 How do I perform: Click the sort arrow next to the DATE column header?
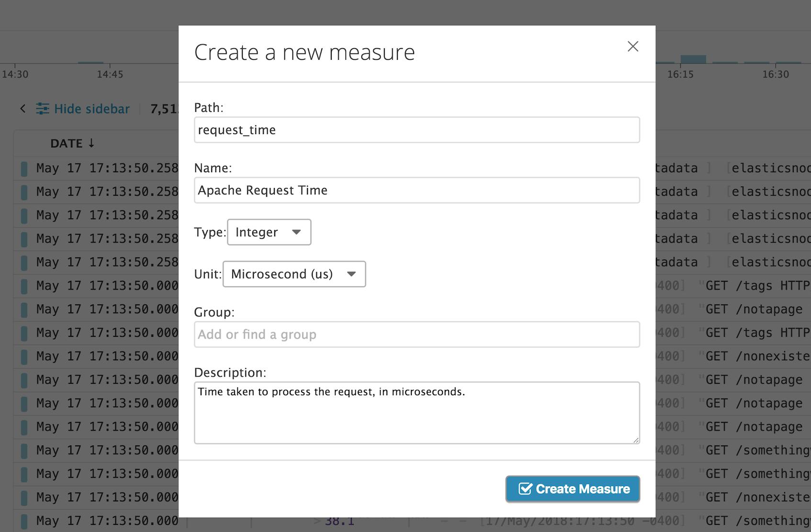[91, 143]
